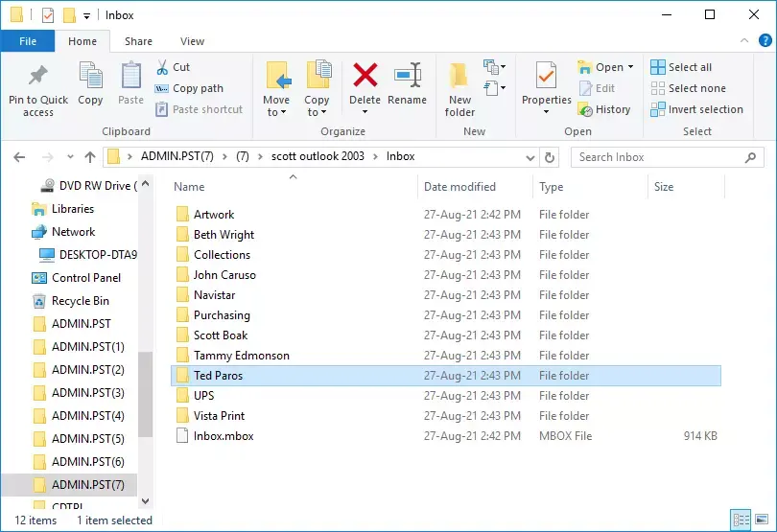Screen dimensions: 777x532
Task: Go back with the left arrow
Action: [x=19, y=157]
